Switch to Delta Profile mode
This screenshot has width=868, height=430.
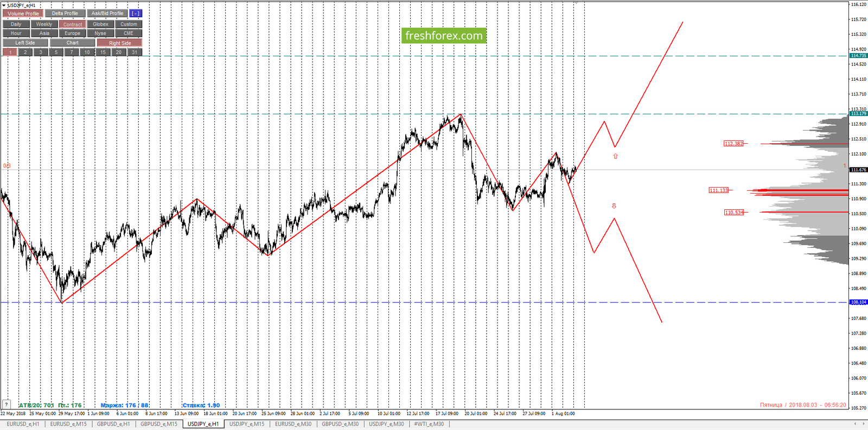click(x=65, y=14)
